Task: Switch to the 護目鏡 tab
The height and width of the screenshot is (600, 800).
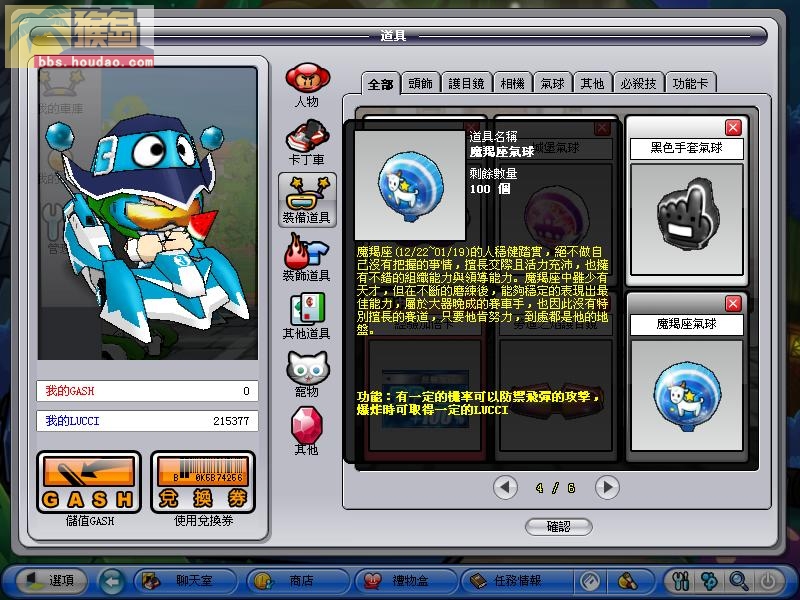Action: click(x=466, y=83)
